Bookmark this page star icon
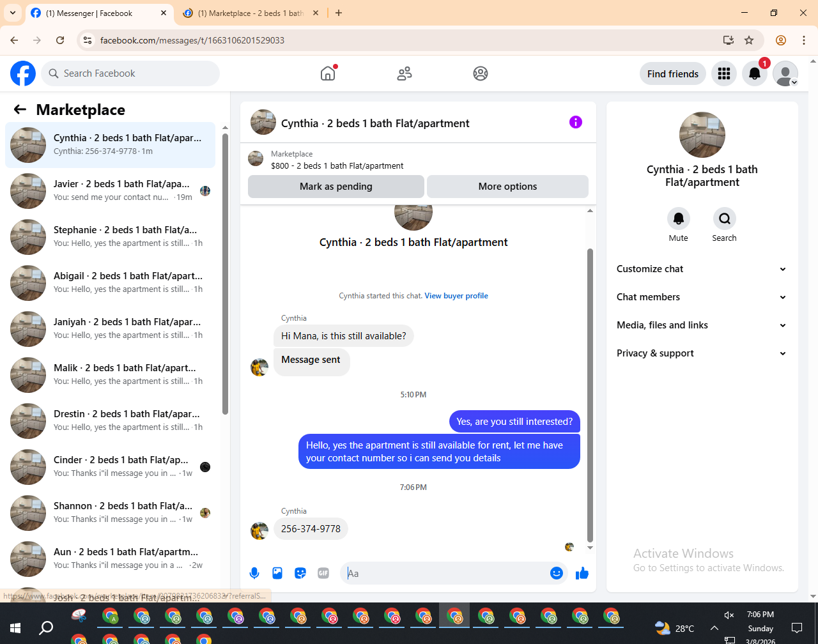The width and height of the screenshot is (818, 644). [x=749, y=40]
